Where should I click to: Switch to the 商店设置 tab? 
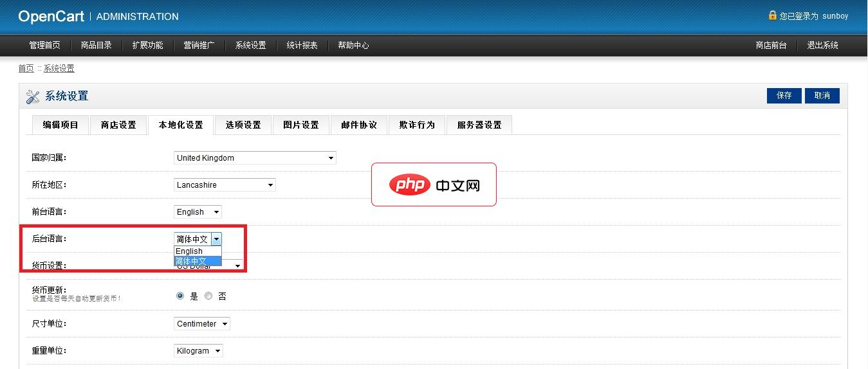point(118,125)
